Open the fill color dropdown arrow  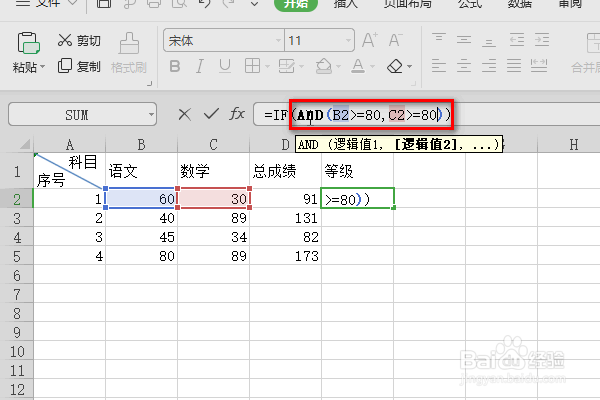click(338, 67)
